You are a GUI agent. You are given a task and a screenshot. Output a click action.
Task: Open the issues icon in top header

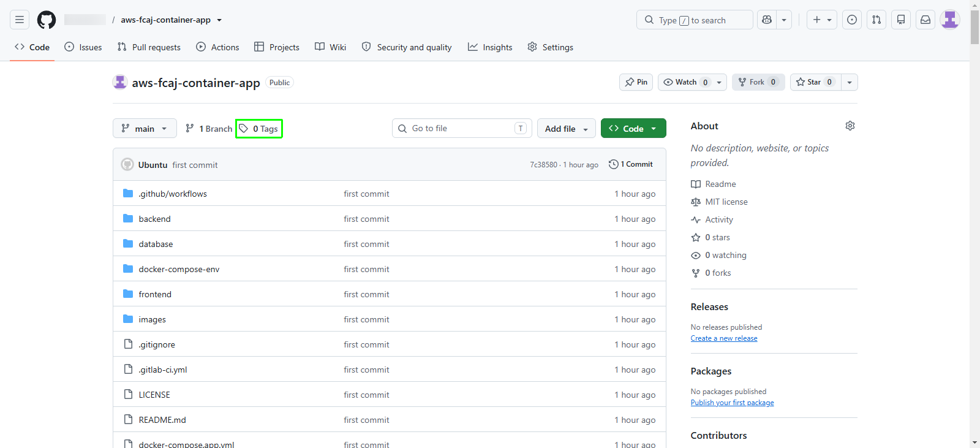[852, 20]
